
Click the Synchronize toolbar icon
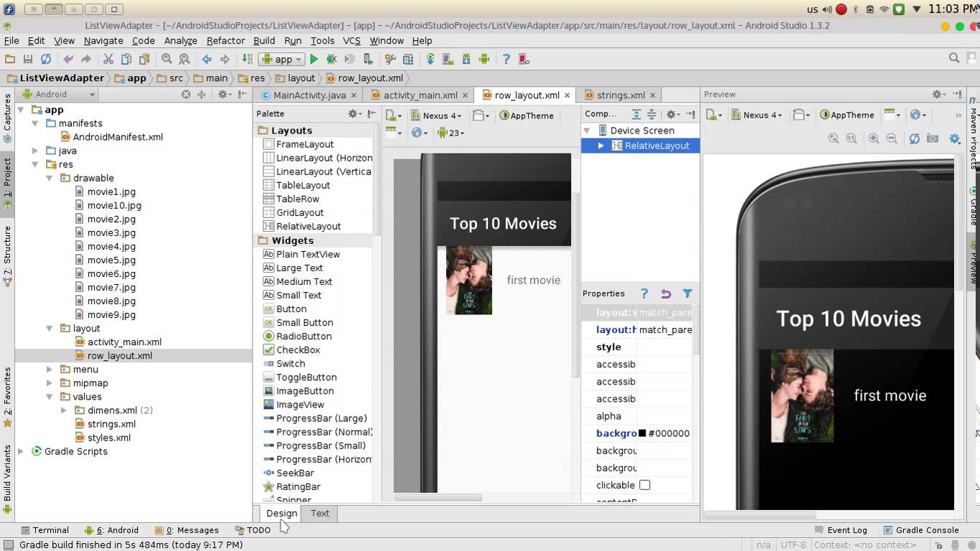[46, 60]
